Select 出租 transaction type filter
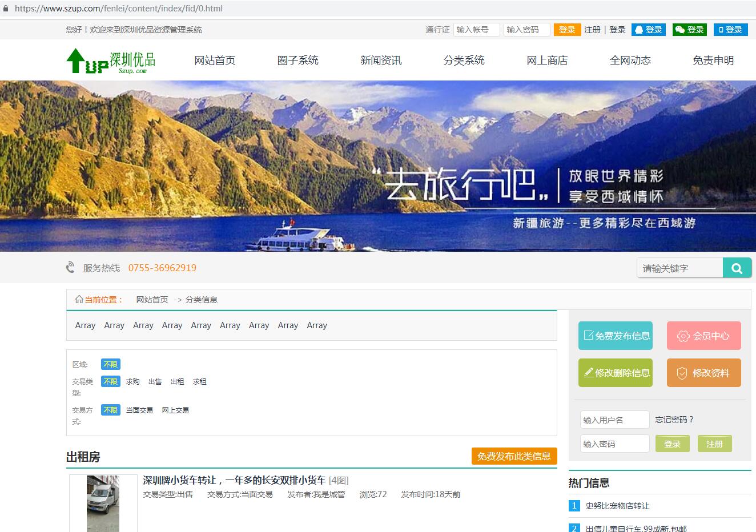 click(x=177, y=381)
